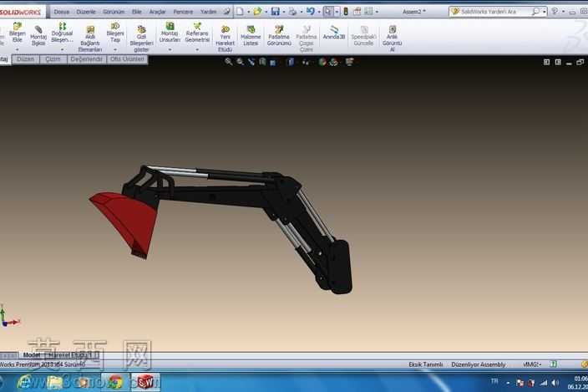Click Zoom to Fit magnifier in viewport
The width and height of the screenshot is (588, 392).
228,62
